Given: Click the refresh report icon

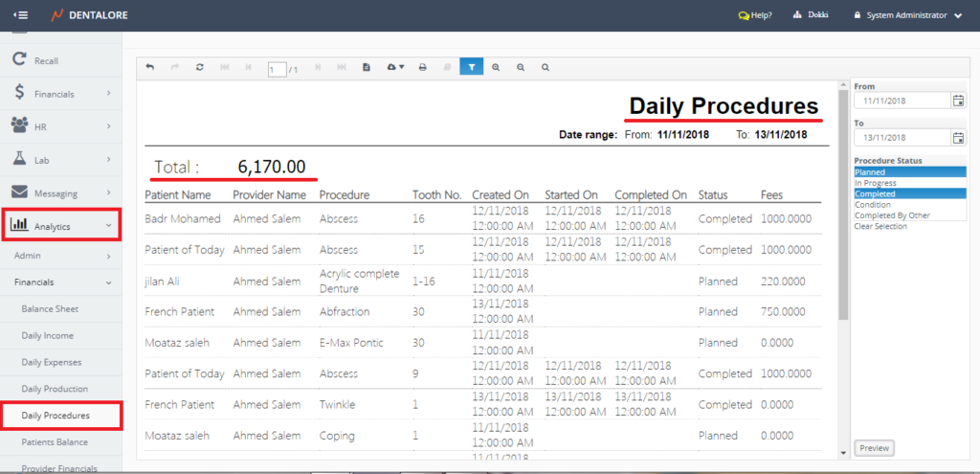Looking at the screenshot, I should (199, 67).
